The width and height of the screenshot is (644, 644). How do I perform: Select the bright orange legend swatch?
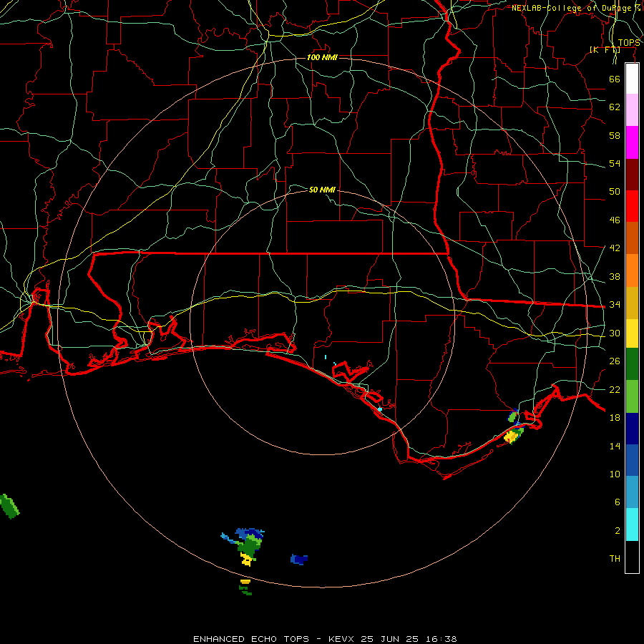pyautogui.click(x=632, y=270)
